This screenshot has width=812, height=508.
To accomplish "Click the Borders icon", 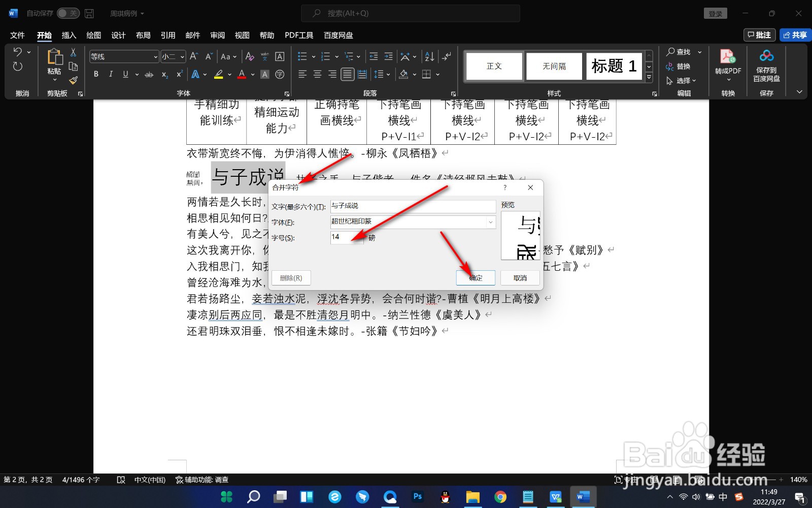I will pyautogui.click(x=427, y=74).
